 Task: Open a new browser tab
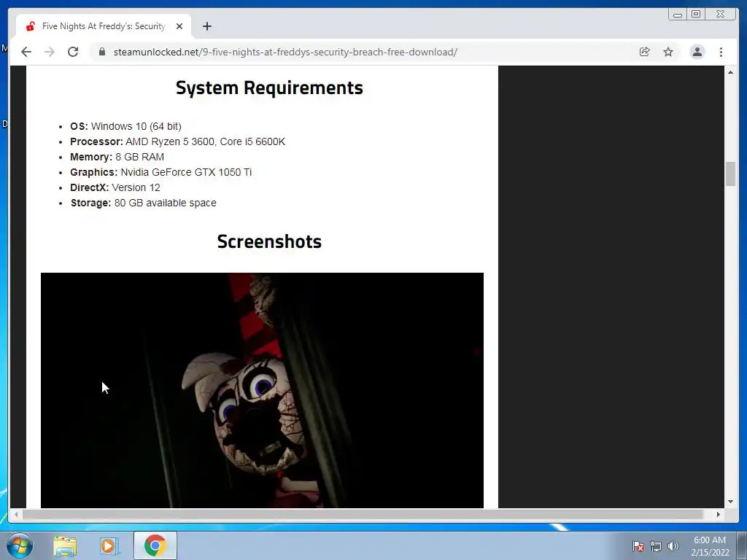[206, 26]
